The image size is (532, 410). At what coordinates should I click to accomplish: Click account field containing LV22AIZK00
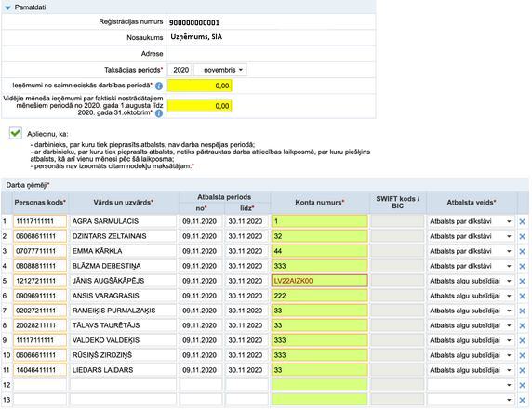click(x=319, y=281)
